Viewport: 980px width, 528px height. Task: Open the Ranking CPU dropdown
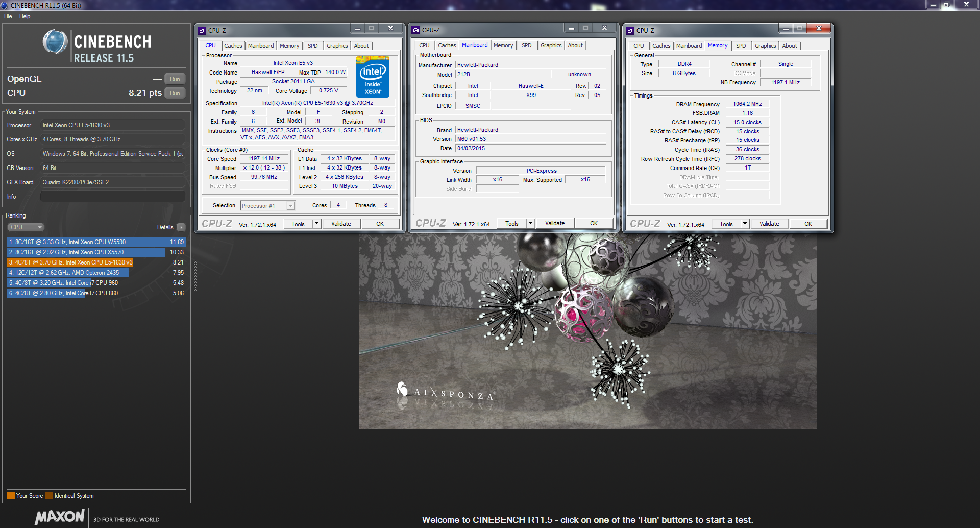[x=26, y=227]
